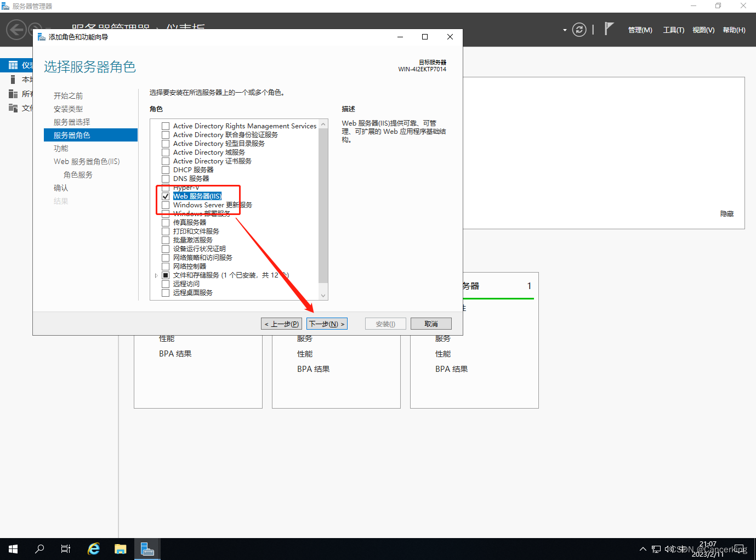
Task: Go to 确认 wizard step
Action: tap(61, 188)
